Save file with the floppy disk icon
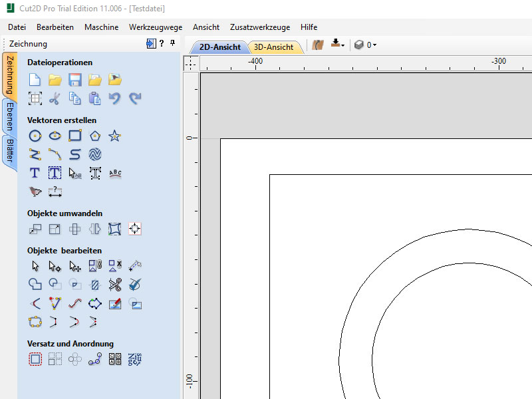 point(75,80)
